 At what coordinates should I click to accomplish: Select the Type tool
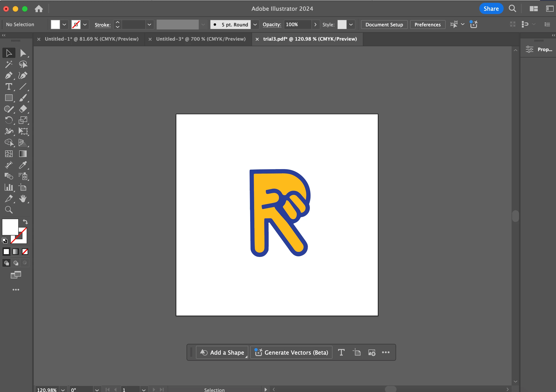coord(9,87)
